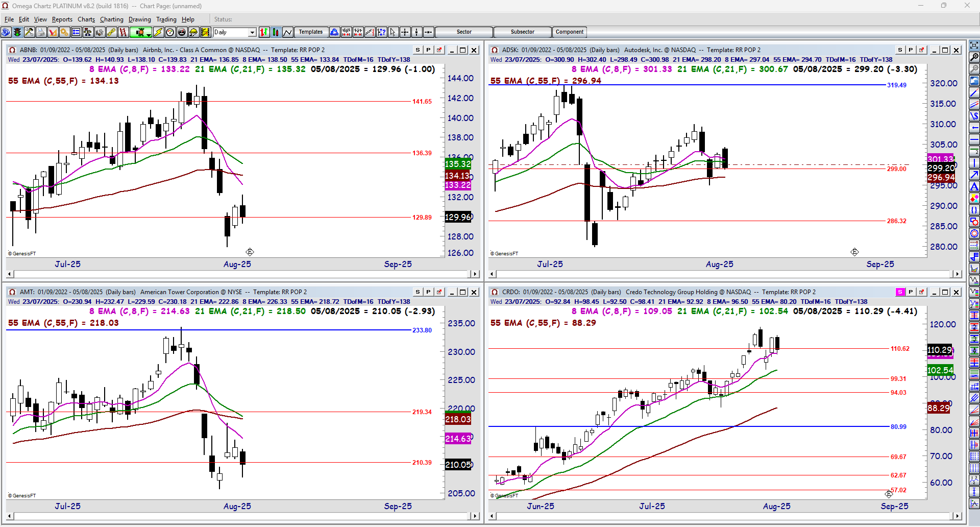This screenshot has width=980, height=527.
Task: Toggle the S button on the ADSK chart
Action: (x=900, y=50)
